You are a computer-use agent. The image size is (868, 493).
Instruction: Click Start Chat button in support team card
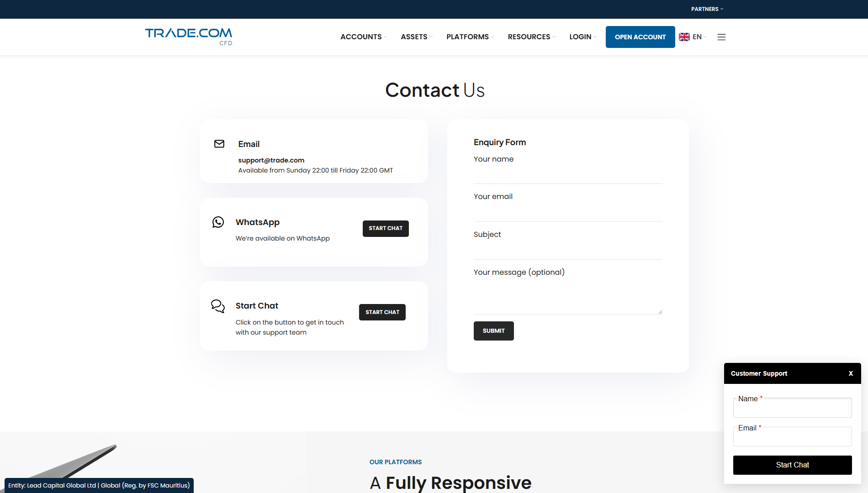tap(382, 312)
